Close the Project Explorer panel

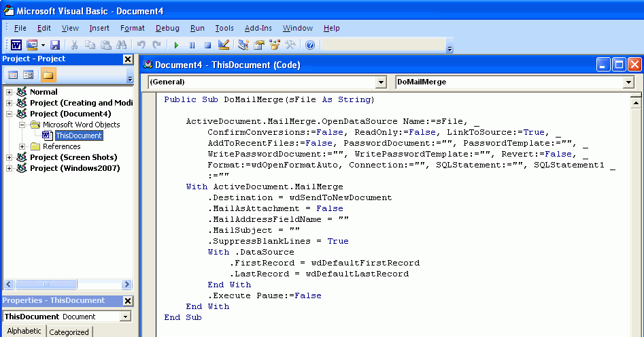tap(127, 59)
